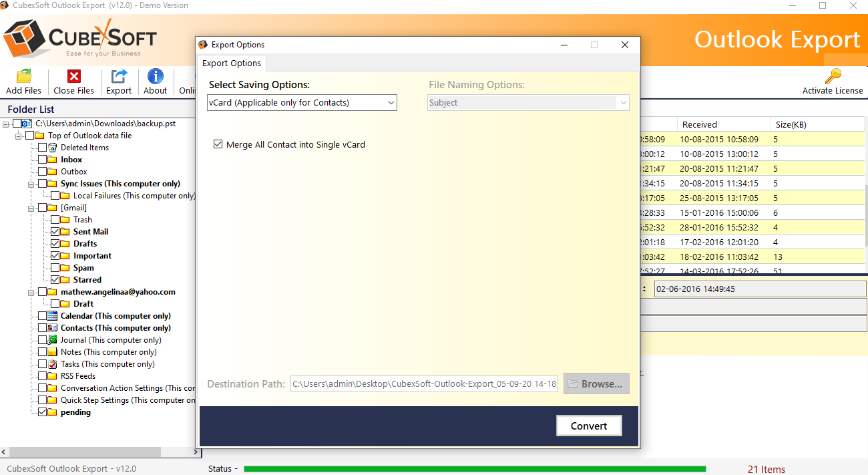
Task: Close the Export Options dialog
Action: pos(625,45)
